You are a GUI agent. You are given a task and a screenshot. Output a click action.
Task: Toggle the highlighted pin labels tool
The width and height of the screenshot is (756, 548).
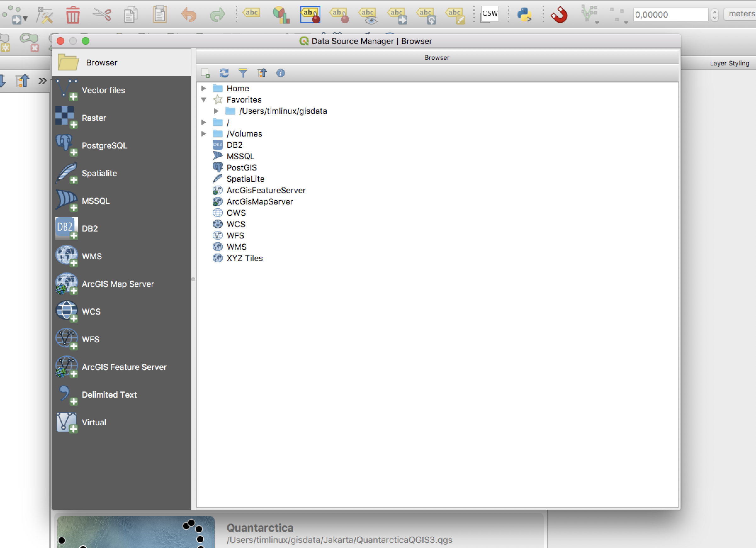310,14
